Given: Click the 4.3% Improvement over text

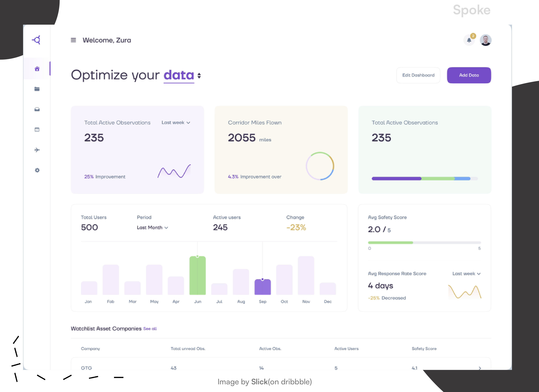Looking at the screenshot, I should (255, 177).
